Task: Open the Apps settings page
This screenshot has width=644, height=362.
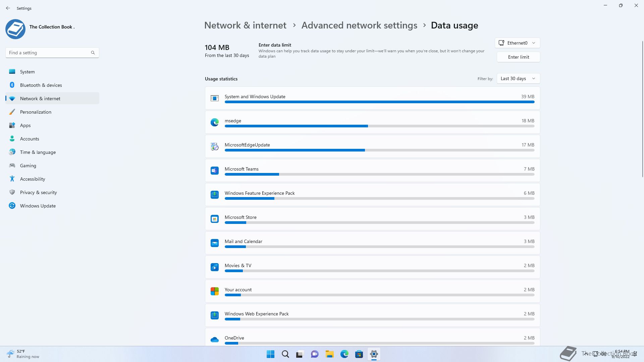Action: 52,125
